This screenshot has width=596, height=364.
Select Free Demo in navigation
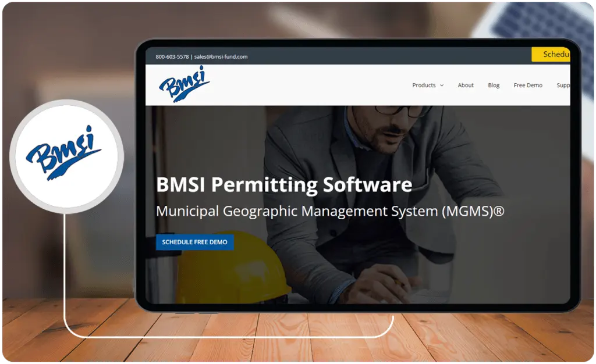click(527, 85)
